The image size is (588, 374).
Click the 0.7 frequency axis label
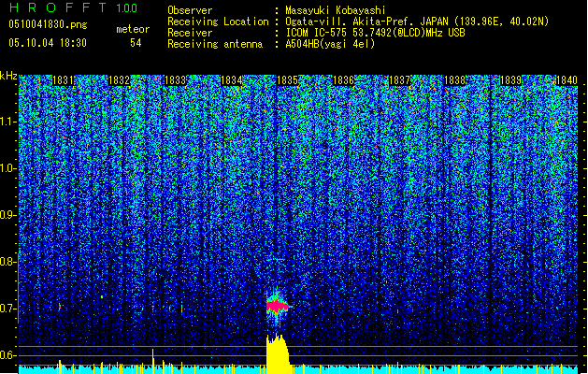tap(7, 309)
